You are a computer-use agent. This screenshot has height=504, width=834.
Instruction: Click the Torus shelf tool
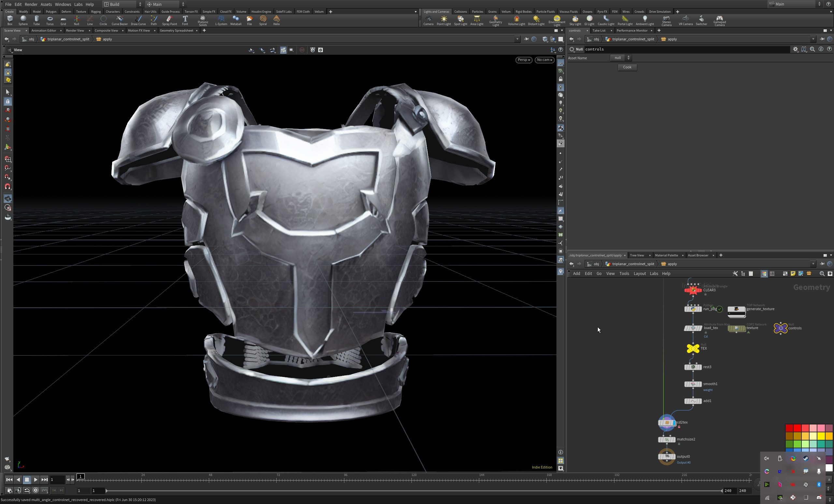point(50,20)
